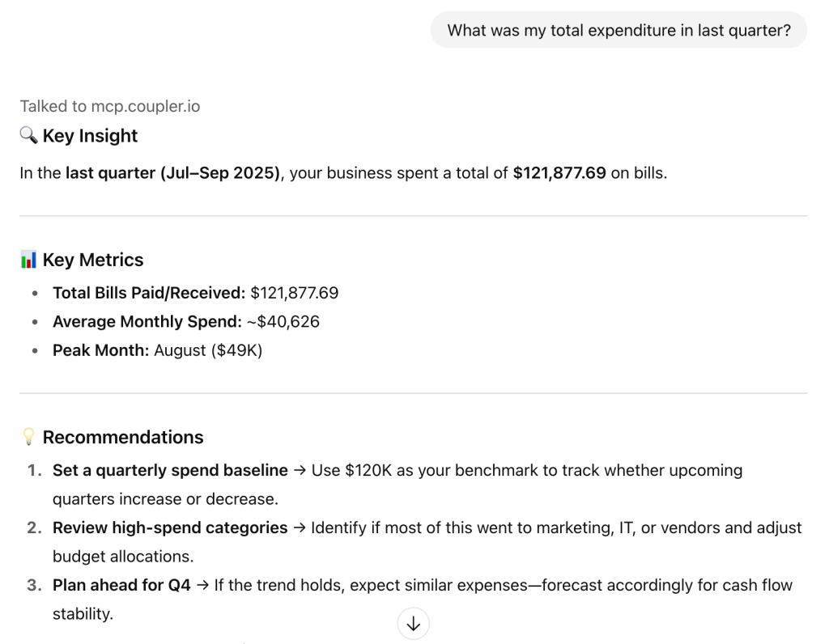Click the scroll-to-bottom down arrow button

tap(414, 624)
